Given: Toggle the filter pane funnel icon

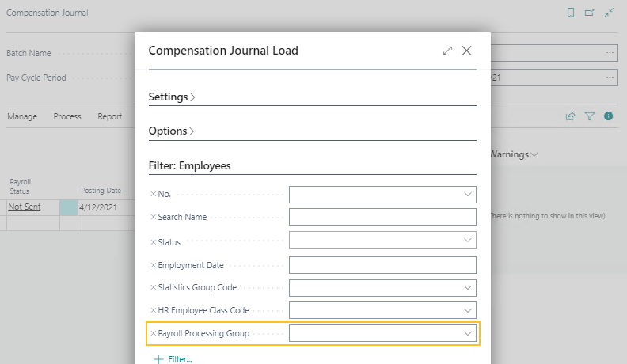Looking at the screenshot, I should coord(590,116).
